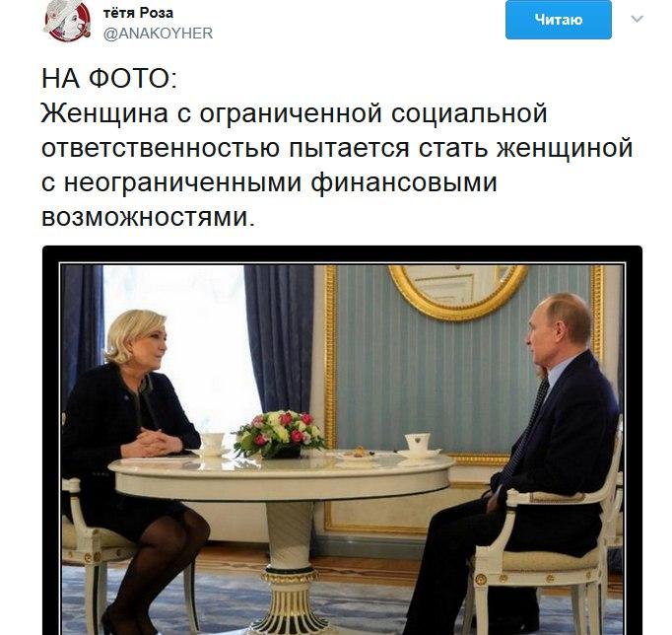Screen dimensions: 672x635
Task: Toggle the Читаю following button
Action: point(558,20)
